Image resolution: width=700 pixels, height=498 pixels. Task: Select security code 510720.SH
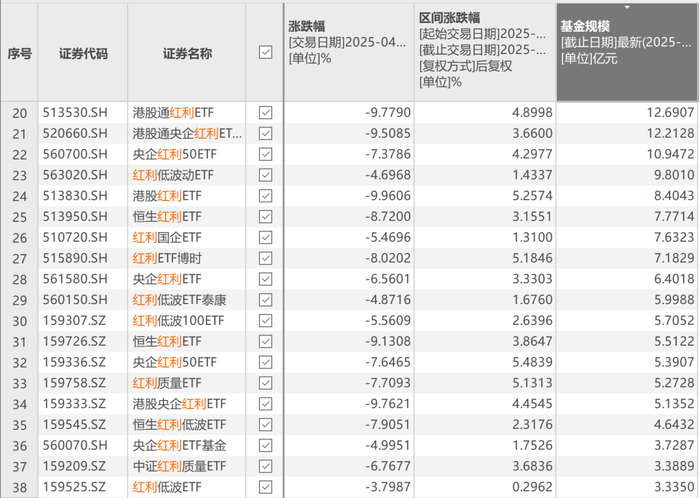[x=75, y=237]
